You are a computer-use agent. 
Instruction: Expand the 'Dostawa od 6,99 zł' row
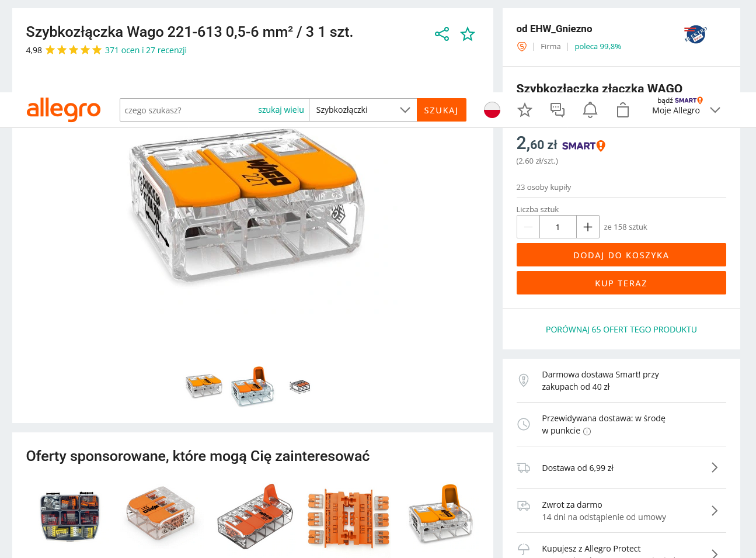tap(621, 467)
